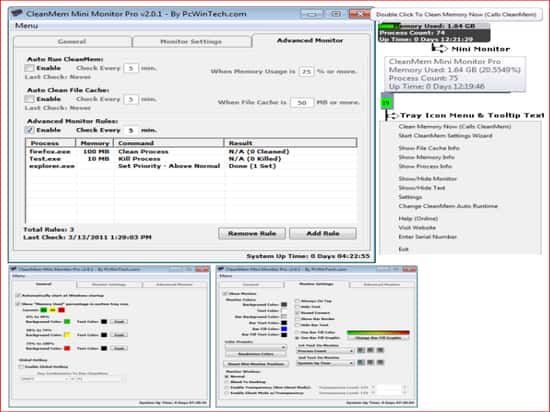The height and width of the screenshot is (412, 550).
Task: Pick the Monitor Background Color swatch
Action: click(284, 305)
